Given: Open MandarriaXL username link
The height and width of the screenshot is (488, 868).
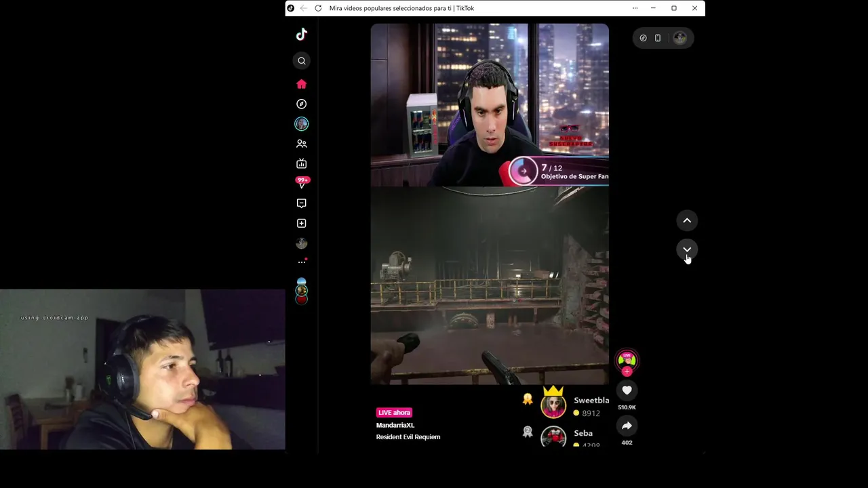Looking at the screenshot, I should 395,425.
